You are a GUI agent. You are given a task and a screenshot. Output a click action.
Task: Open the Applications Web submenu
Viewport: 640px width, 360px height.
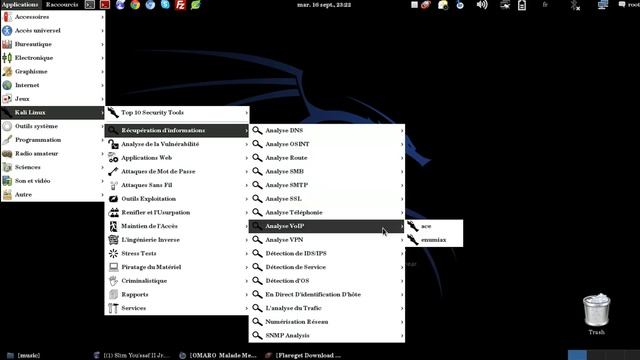(177, 158)
